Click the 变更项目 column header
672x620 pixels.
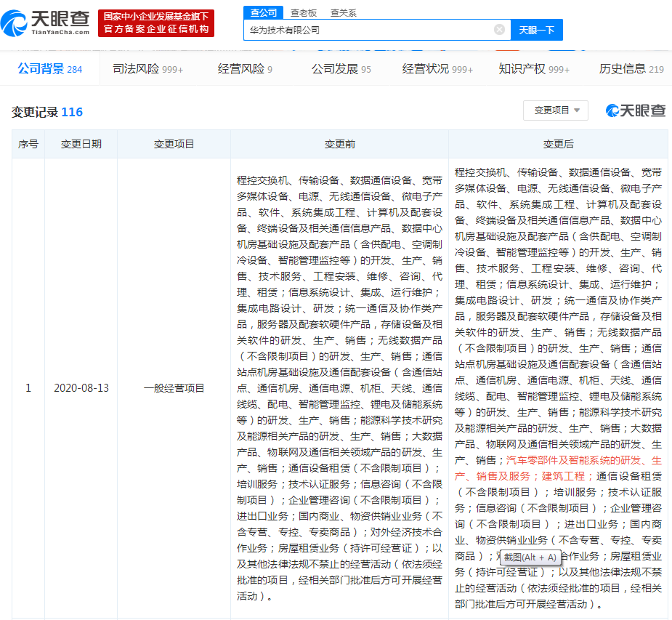[x=174, y=144]
